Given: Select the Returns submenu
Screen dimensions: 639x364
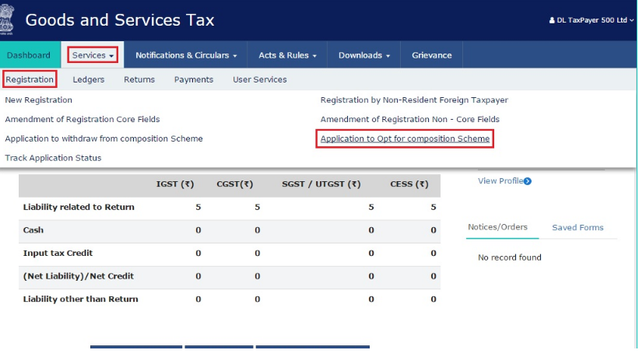Looking at the screenshot, I should pos(139,79).
